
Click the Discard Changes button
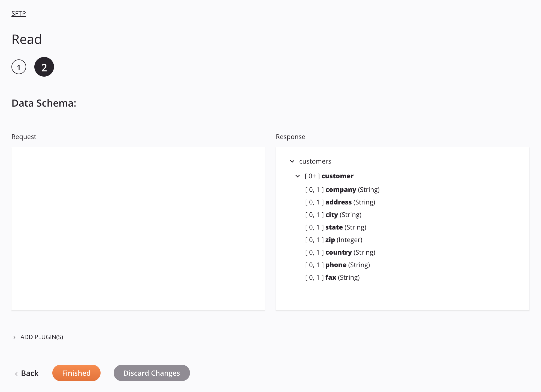coord(152,373)
